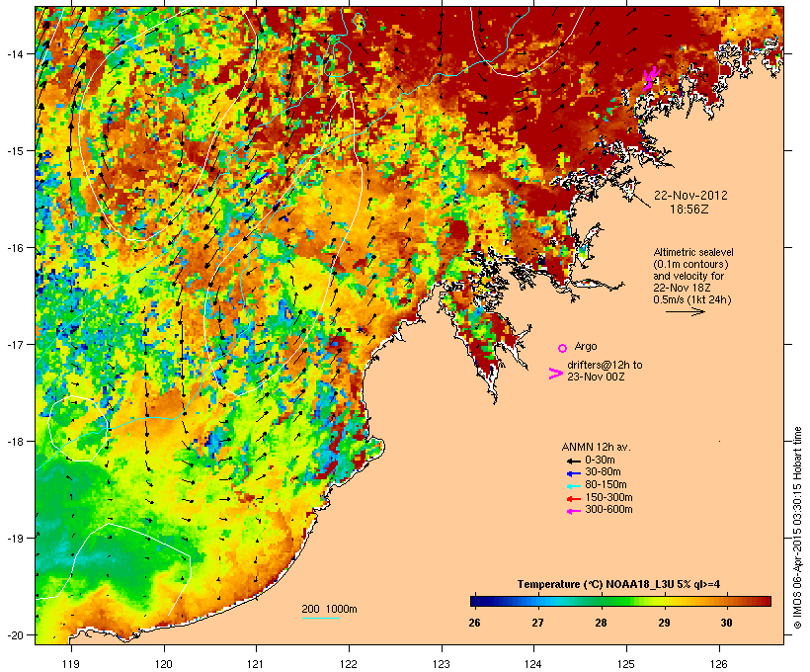The width and height of the screenshot is (810, 672).
Task: Click the colorbar tick label 30
Action: coord(726,623)
